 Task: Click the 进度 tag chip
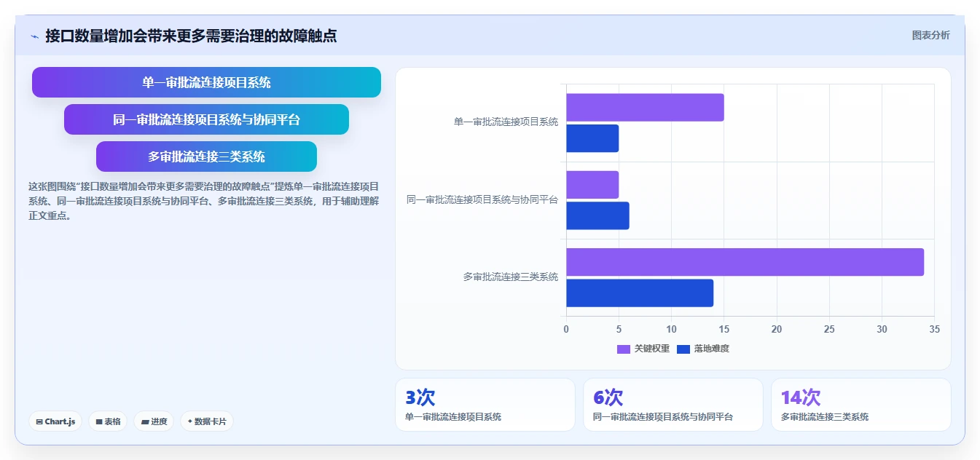154,421
